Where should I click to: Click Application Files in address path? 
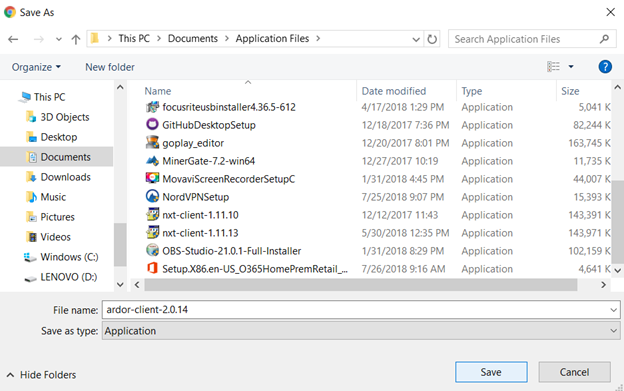[272, 38]
